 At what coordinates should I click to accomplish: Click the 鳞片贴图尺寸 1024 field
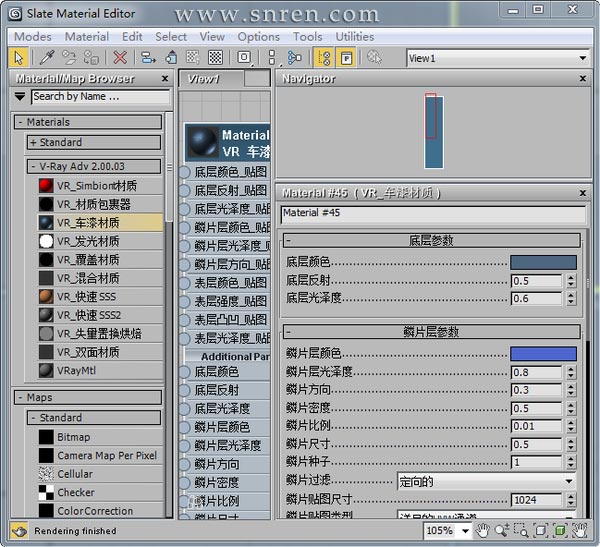[536, 500]
